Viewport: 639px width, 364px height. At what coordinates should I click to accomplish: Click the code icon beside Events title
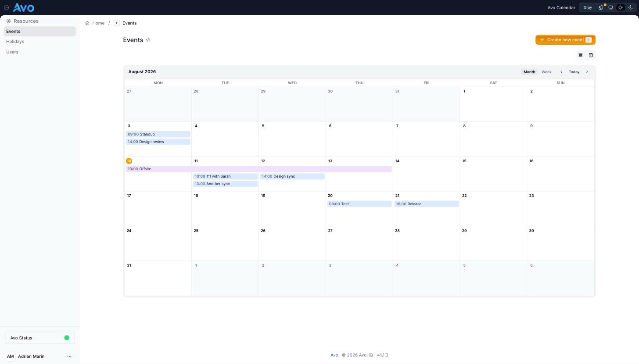point(148,40)
